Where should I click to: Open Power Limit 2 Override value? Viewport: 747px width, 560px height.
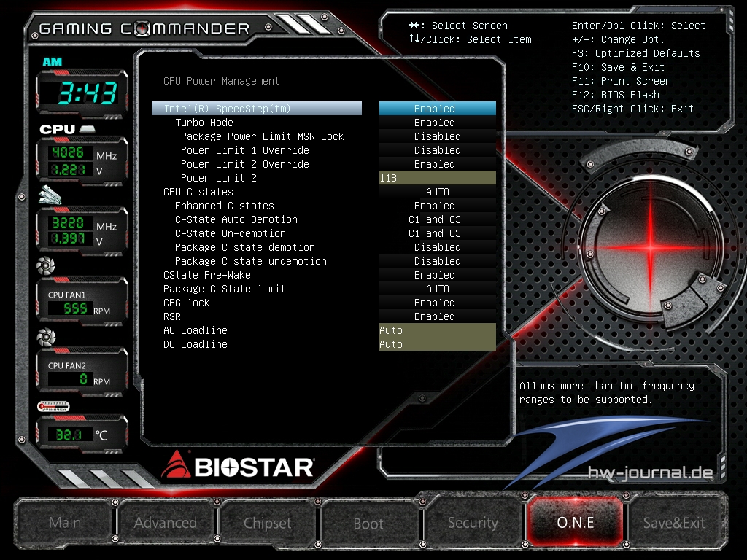[x=438, y=164]
